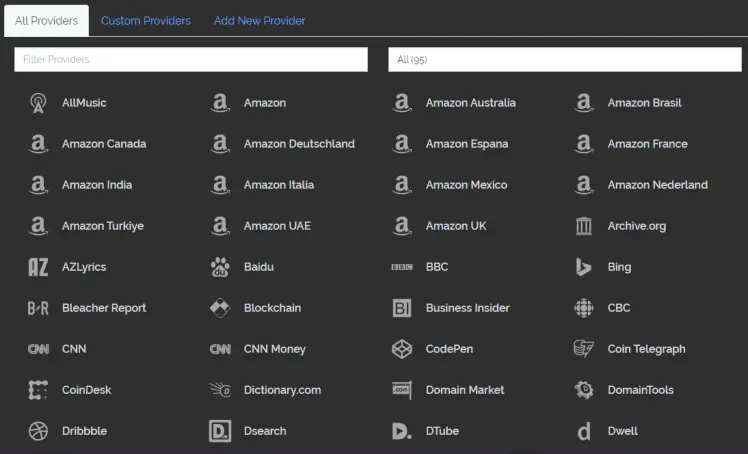Click the Coin Telegraph icon
Viewport: 748px width, 454px height.
[584, 349]
